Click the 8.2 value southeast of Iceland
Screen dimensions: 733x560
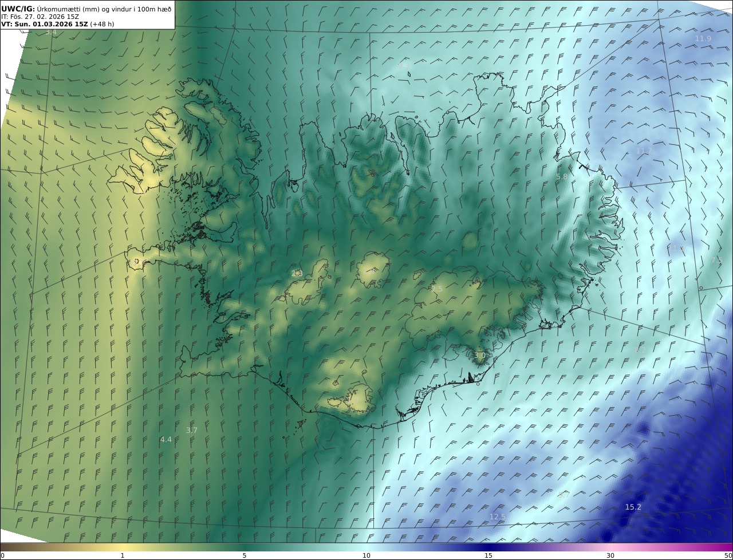pyautogui.click(x=640, y=350)
